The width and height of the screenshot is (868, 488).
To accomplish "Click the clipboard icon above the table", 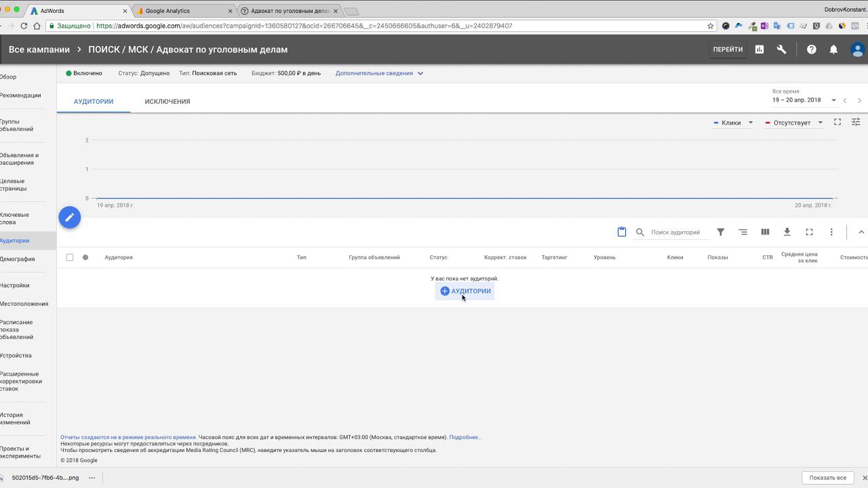I will [x=621, y=232].
